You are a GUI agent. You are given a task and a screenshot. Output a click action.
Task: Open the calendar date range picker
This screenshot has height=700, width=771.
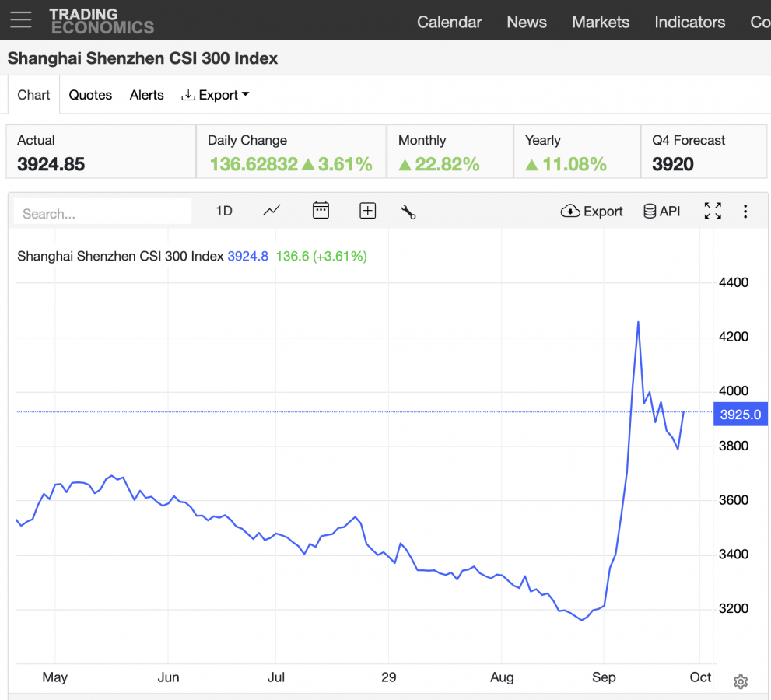(x=321, y=210)
